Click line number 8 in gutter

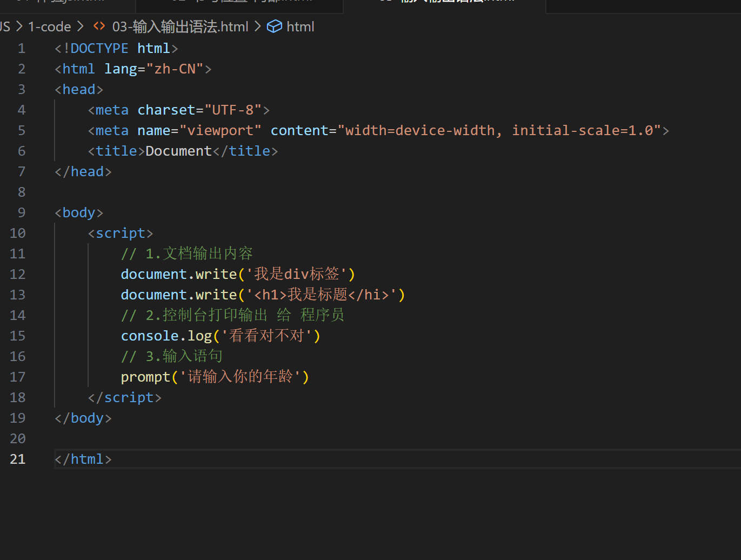click(x=22, y=192)
